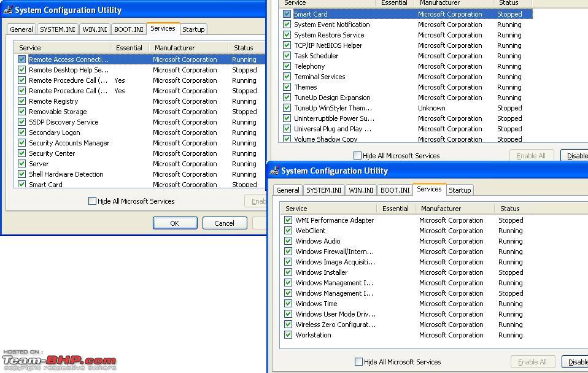Toggle Workstation service checkbox
The width and height of the screenshot is (588, 373).
point(288,335)
